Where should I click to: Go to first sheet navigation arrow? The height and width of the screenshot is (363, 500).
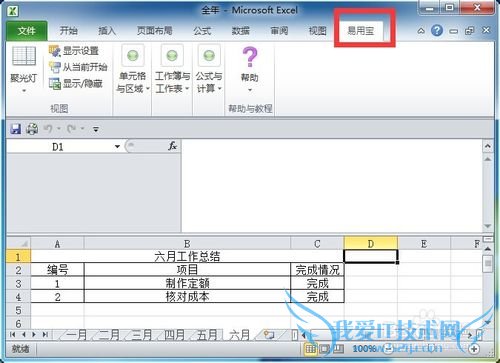coord(13,334)
